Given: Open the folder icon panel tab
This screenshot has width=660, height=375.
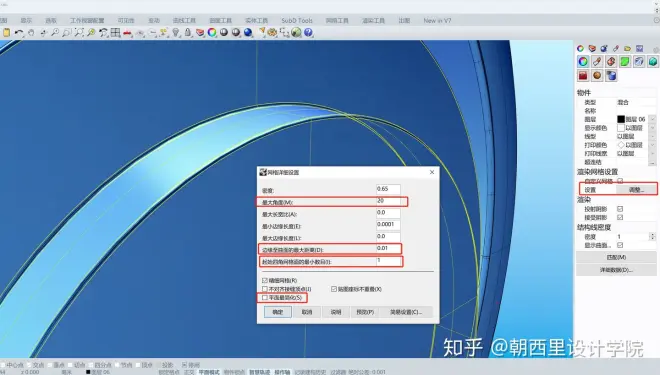Looking at the screenshot, I should tap(628, 49).
